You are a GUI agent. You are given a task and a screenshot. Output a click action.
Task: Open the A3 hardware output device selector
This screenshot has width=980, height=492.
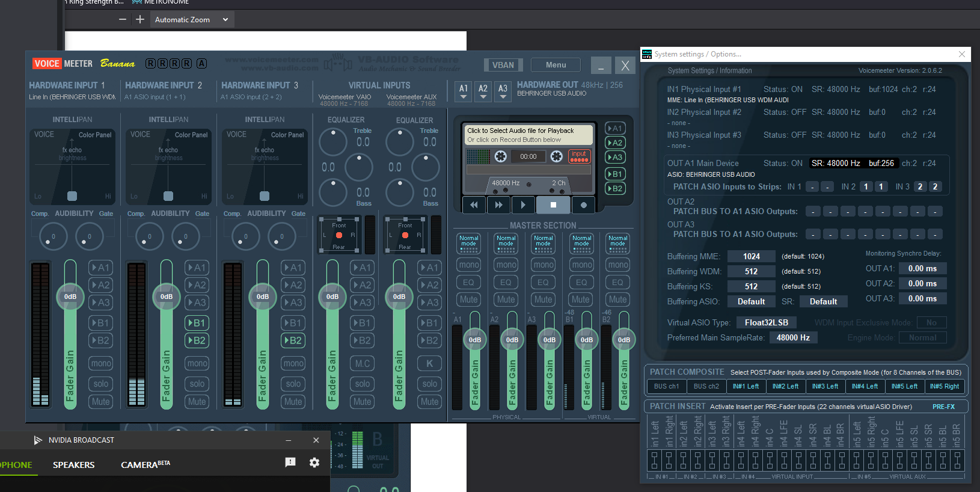point(503,91)
